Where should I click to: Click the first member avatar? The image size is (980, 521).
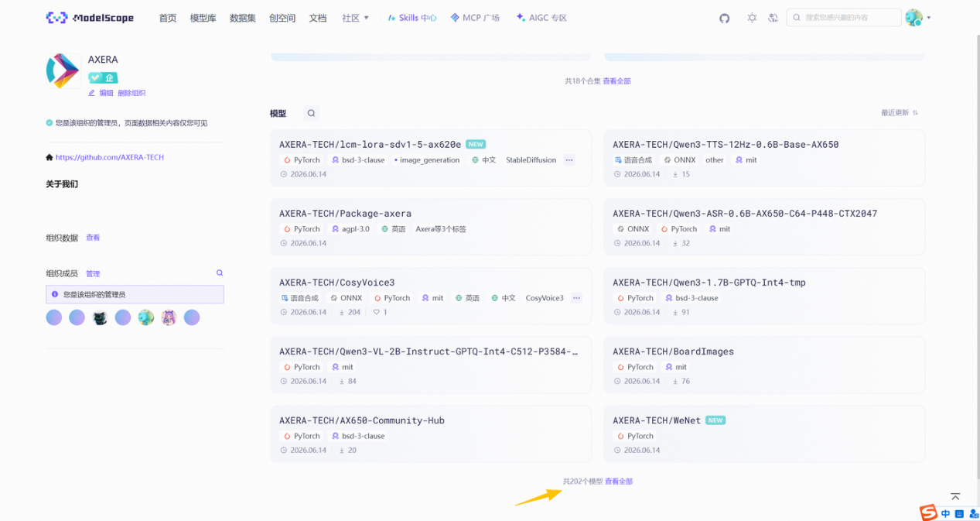(54, 317)
